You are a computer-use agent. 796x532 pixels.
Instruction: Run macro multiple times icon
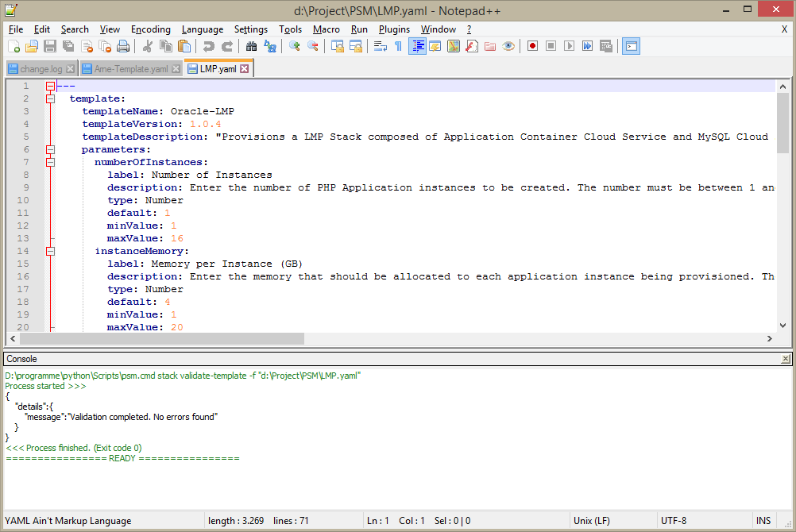click(587, 47)
